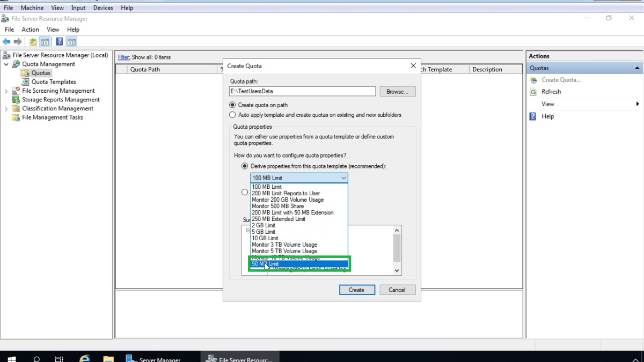Select Derive properties from this quota template
The height and width of the screenshot is (362, 644).
click(245, 166)
